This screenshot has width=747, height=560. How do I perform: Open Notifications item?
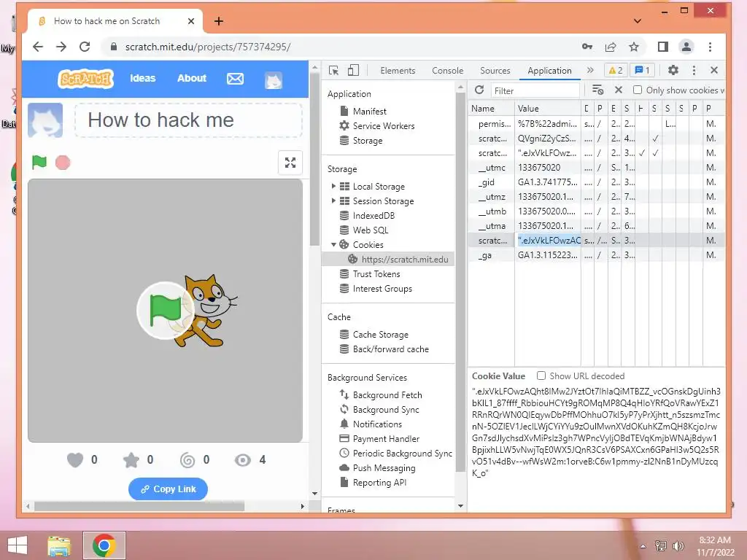pos(377,424)
